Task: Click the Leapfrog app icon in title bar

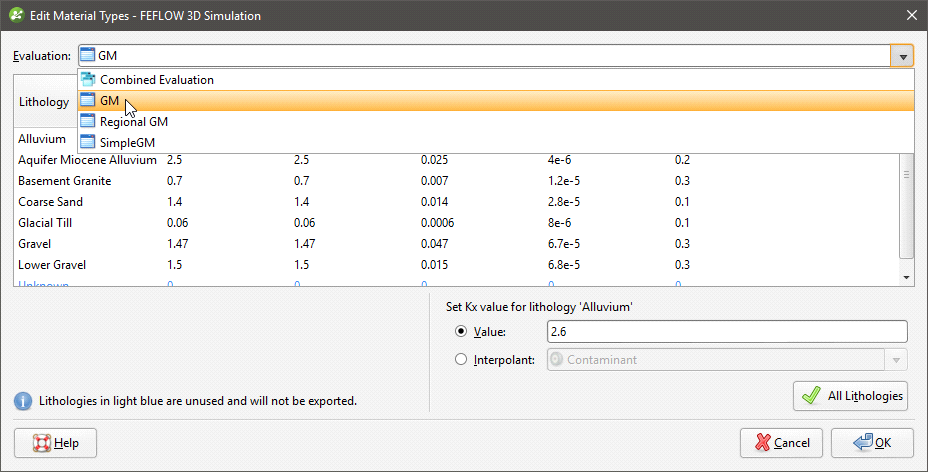Action: click(x=15, y=15)
